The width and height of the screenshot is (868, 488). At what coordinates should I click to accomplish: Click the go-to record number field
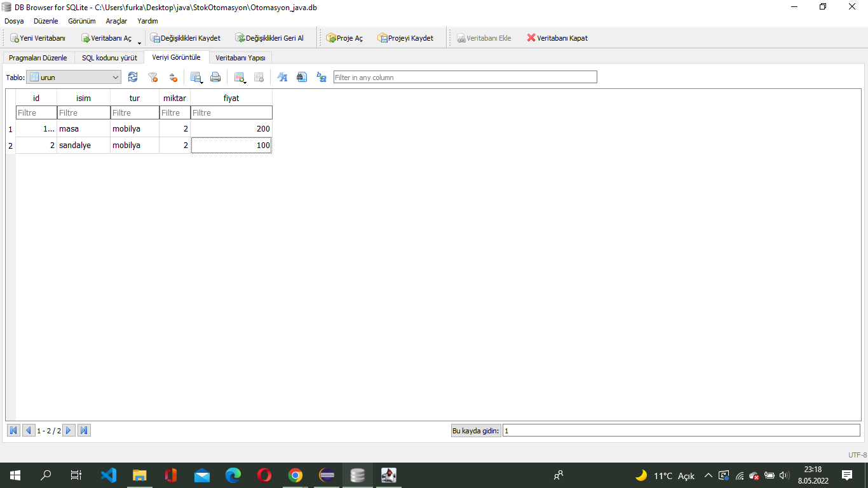[x=682, y=430]
